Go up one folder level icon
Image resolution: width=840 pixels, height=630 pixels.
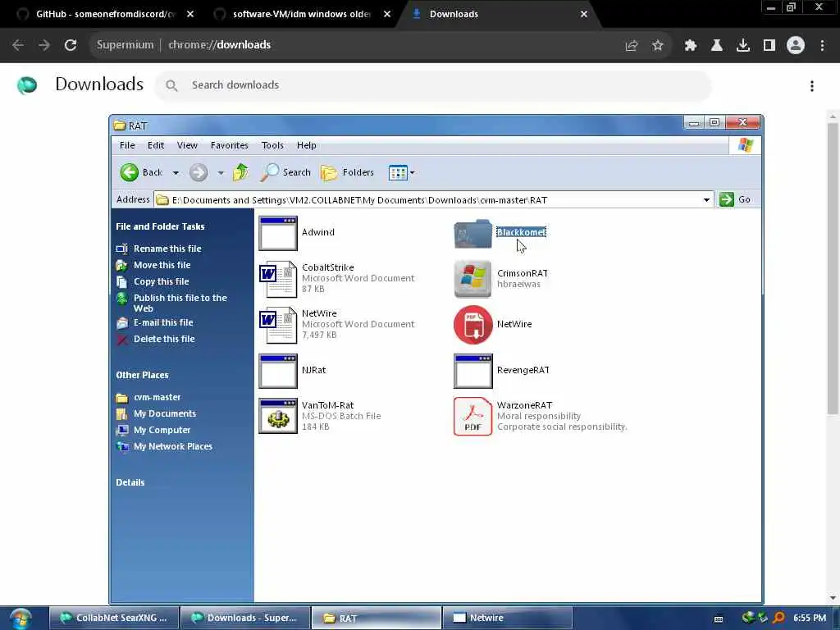pyautogui.click(x=240, y=172)
